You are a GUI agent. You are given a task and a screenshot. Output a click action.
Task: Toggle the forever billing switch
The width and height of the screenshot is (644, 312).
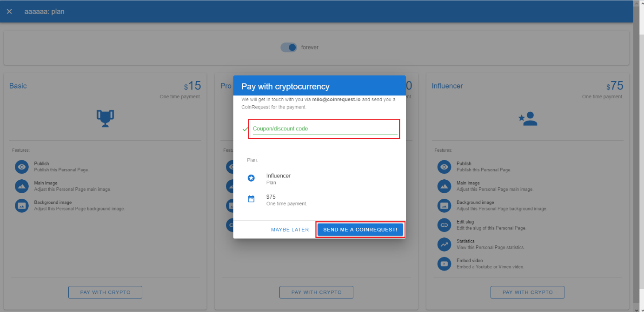(288, 47)
